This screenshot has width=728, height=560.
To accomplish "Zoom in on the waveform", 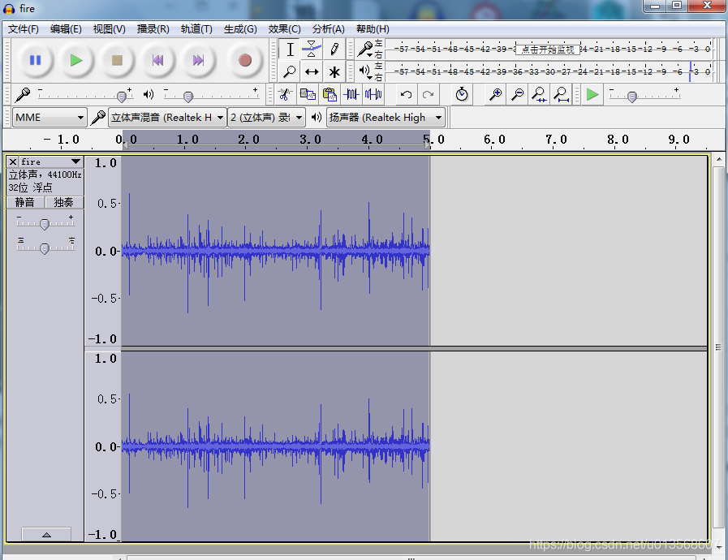I will (495, 95).
